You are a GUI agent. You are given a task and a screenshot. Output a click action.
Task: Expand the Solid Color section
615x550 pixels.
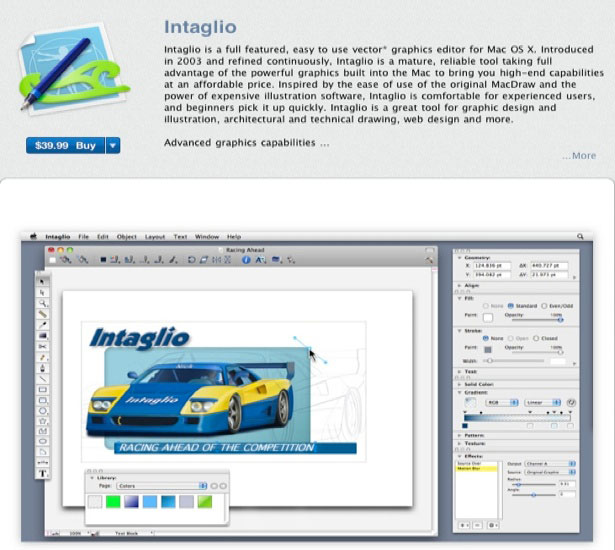[459, 384]
